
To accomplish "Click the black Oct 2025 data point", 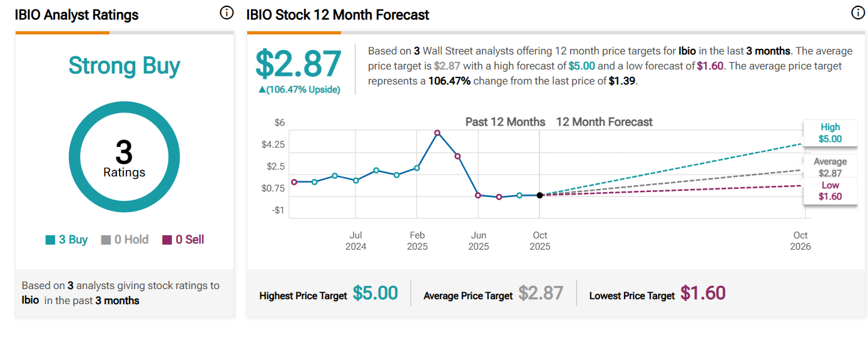I will click(x=540, y=195).
